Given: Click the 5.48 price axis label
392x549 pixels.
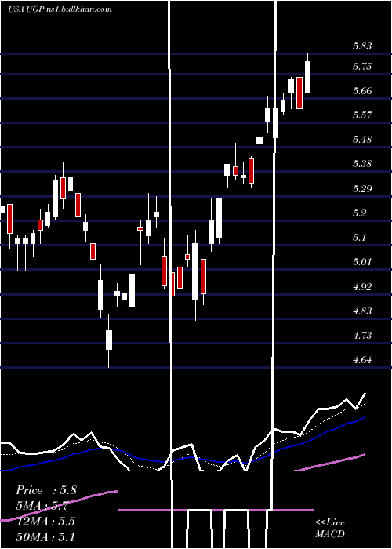Looking at the screenshot, I should pos(362,140).
